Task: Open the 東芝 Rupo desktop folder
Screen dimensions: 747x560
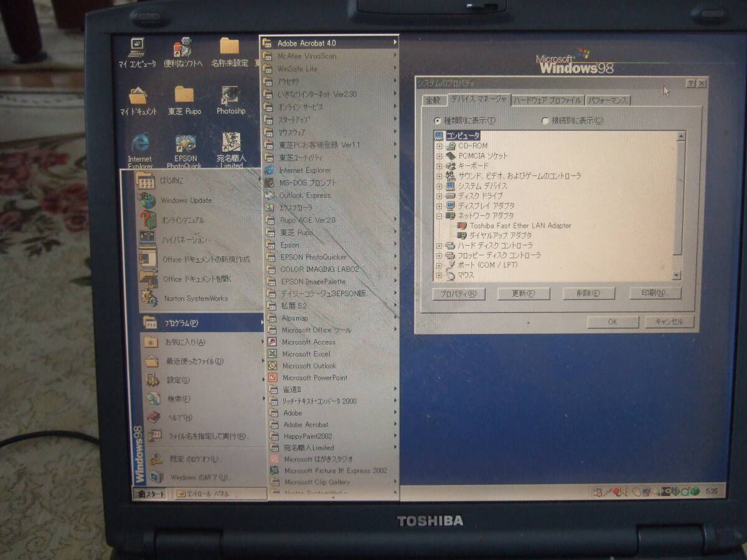Action: (x=184, y=100)
